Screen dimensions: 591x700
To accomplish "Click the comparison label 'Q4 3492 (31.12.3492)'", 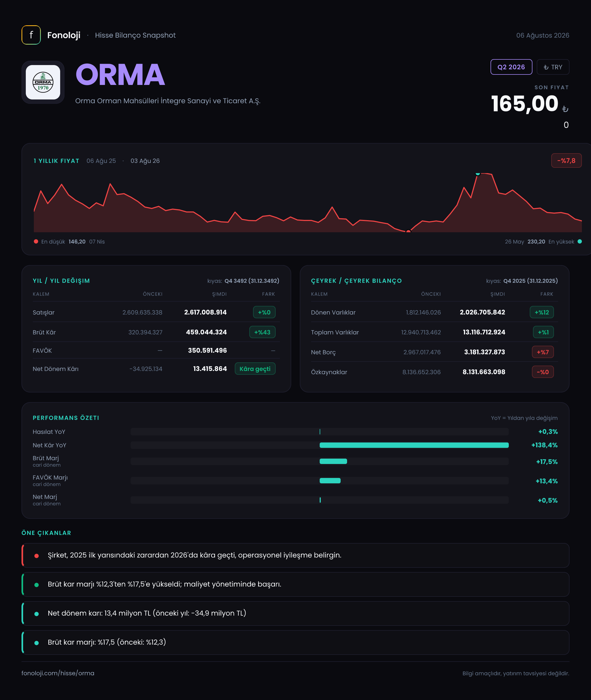I will pos(252,281).
